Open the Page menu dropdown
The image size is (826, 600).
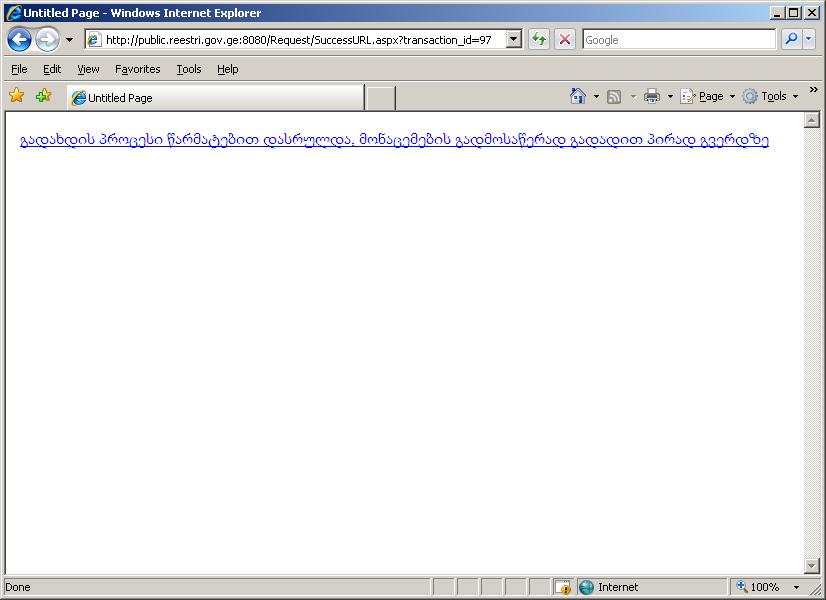pos(710,96)
